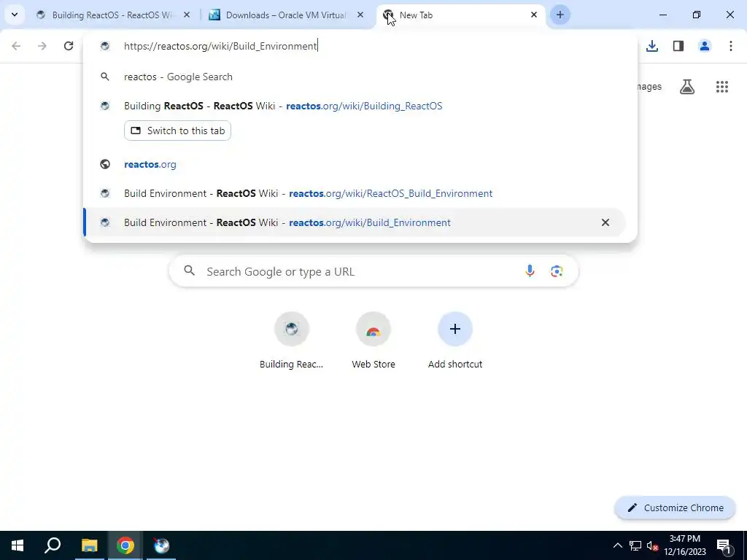Switch to Building ReactOS wiki tab
Viewport: 747px width, 560px height.
coord(113,15)
